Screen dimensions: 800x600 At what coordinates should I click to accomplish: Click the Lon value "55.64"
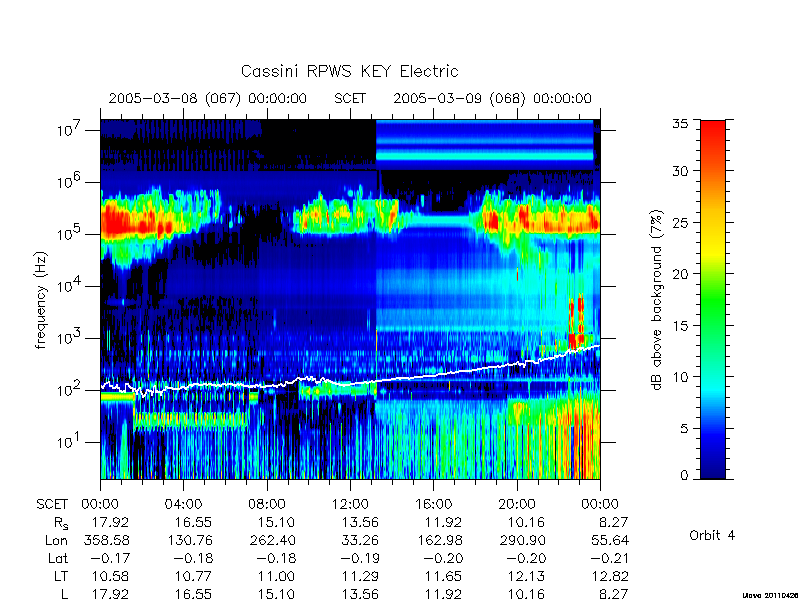[611, 540]
